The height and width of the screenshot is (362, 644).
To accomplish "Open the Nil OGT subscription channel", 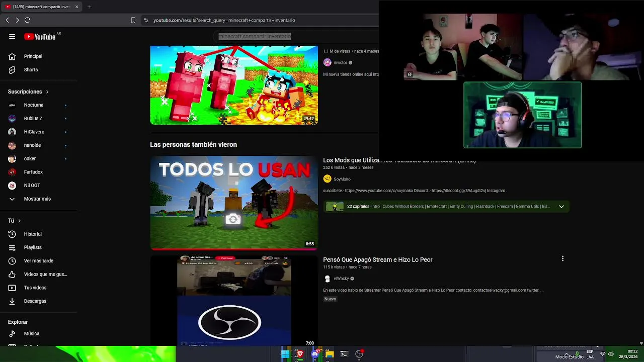I will [x=32, y=186].
